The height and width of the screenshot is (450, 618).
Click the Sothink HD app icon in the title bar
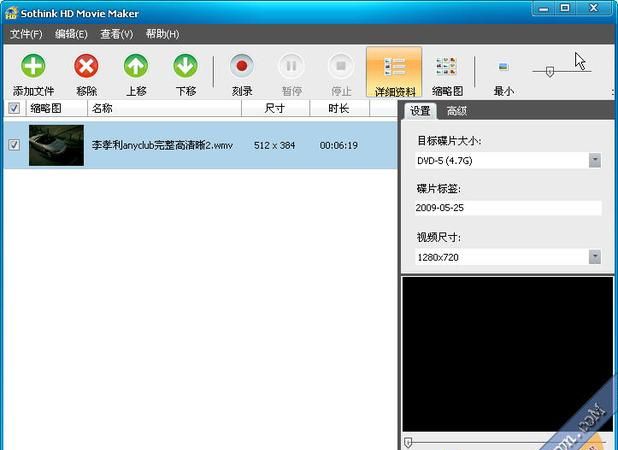11,13
